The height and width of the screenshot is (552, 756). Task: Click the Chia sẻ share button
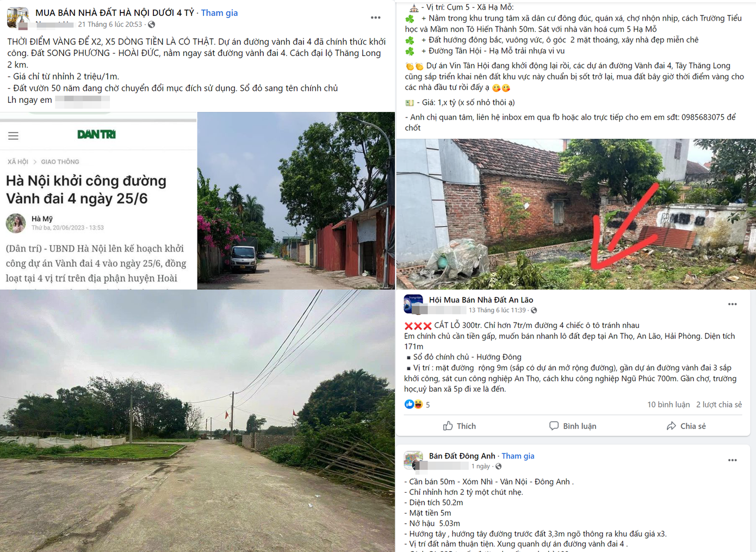[x=686, y=426]
